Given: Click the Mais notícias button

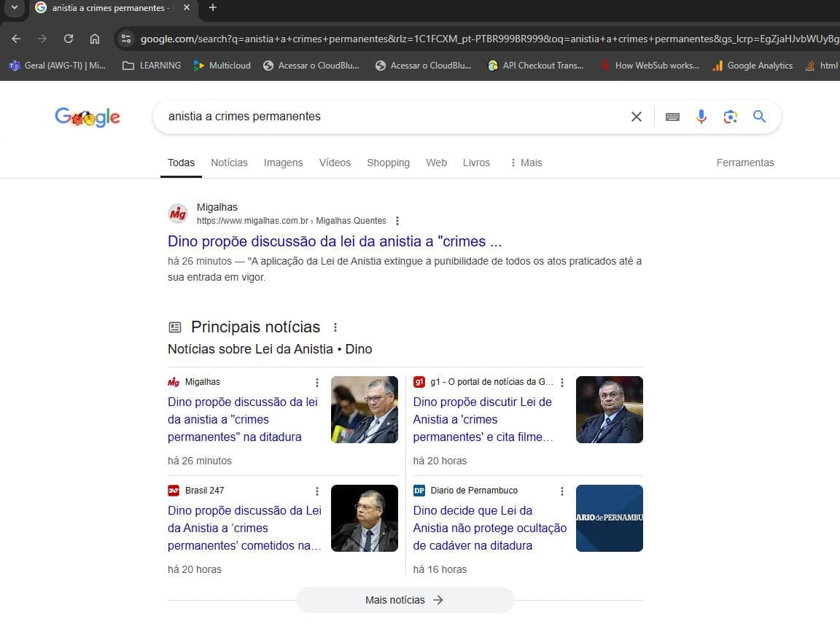Looking at the screenshot, I should point(405,600).
